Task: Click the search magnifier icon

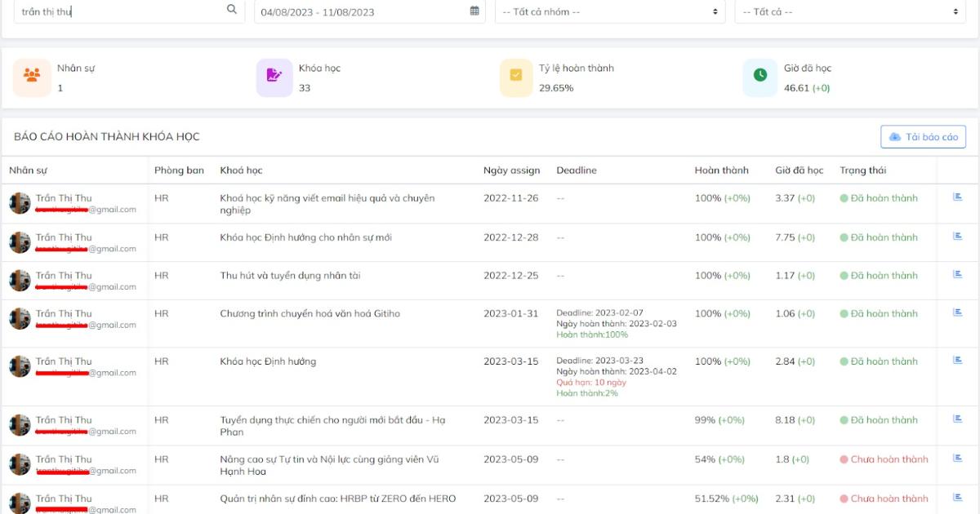Action: (232, 10)
